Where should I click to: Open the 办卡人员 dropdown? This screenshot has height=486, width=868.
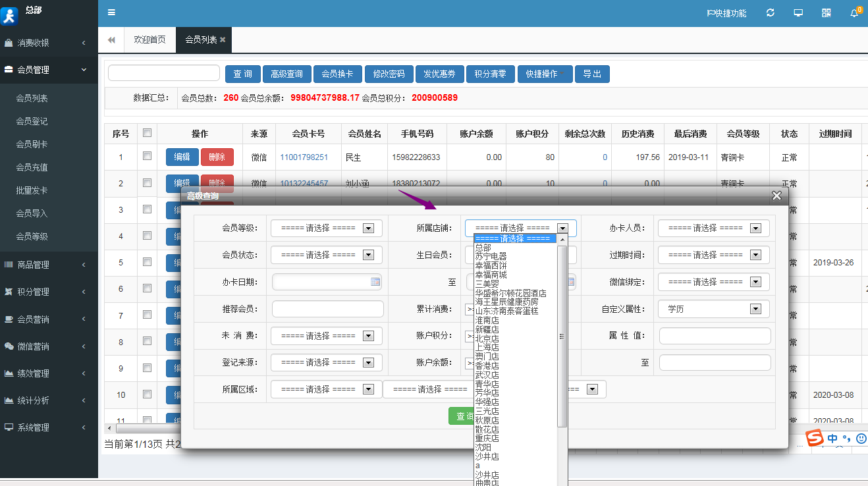point(713,228)
